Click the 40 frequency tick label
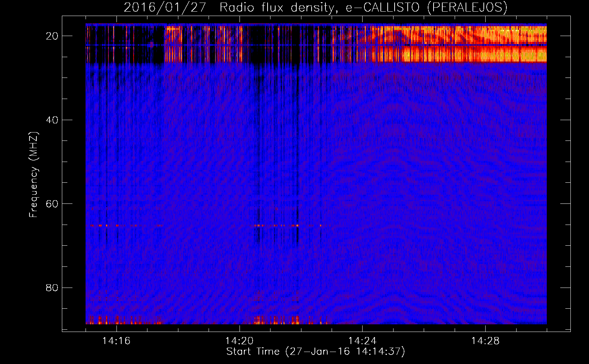The image size is (589, 364). 52,120
